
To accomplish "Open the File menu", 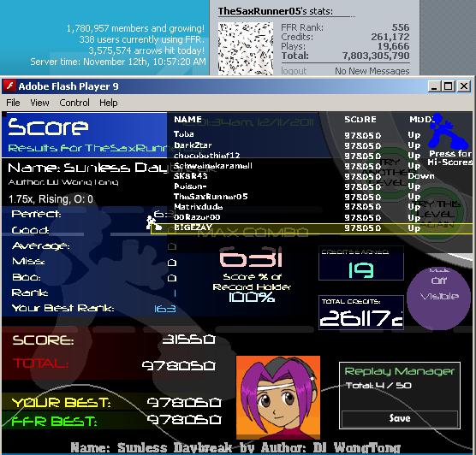I will click(13, 103).
